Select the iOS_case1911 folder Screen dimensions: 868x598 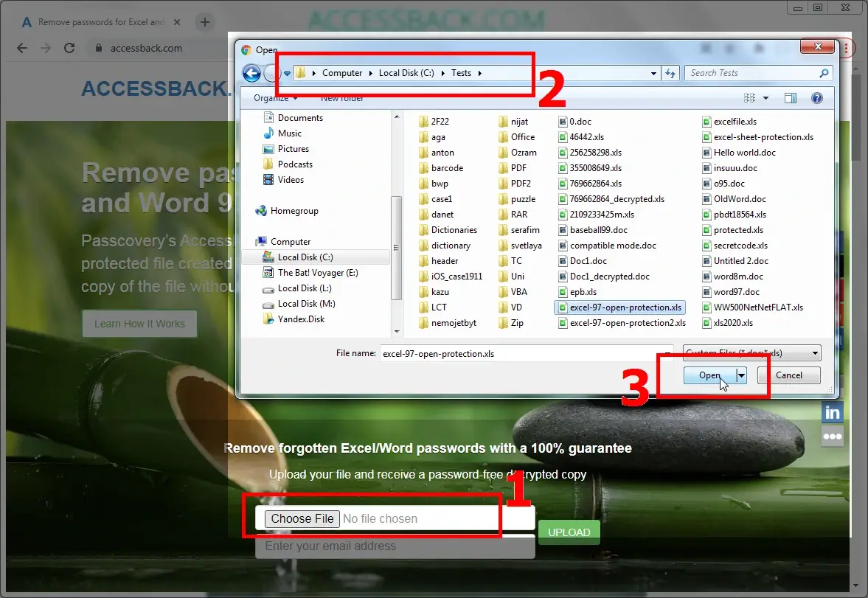[x=451, y=277]
